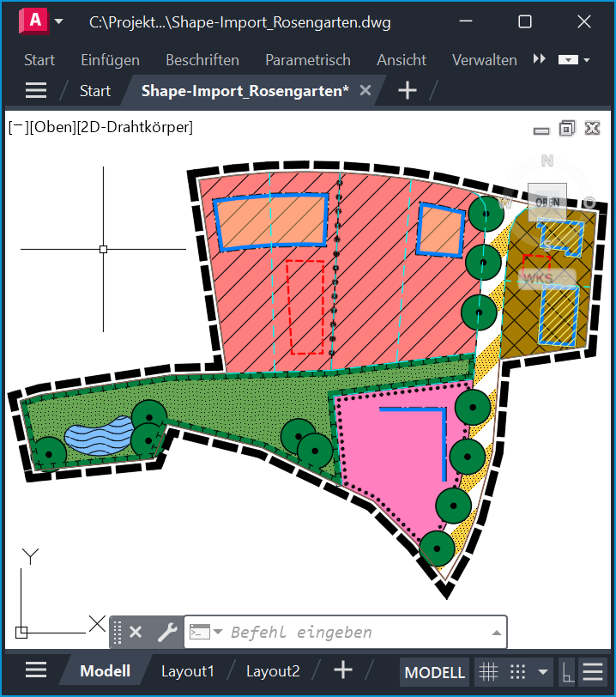616x697 pixels.
Task: Click the OBEN face on ViewCube
Action: [x=547, y=202]
